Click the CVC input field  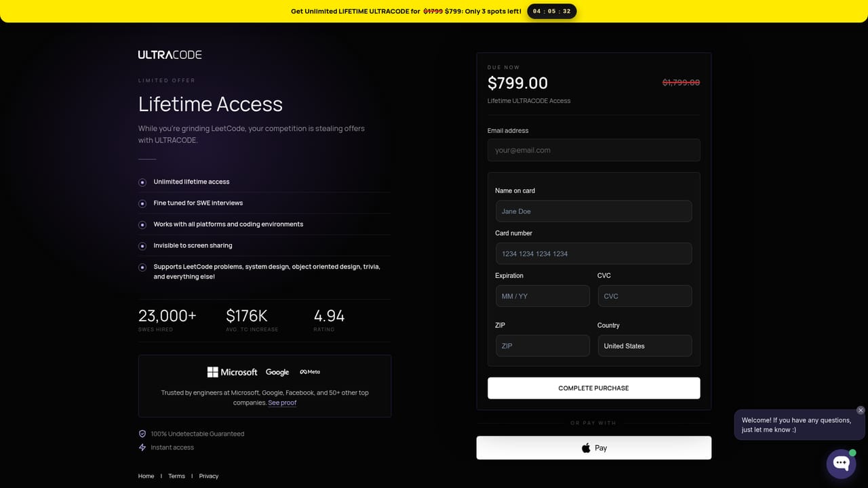coord(645,296)
